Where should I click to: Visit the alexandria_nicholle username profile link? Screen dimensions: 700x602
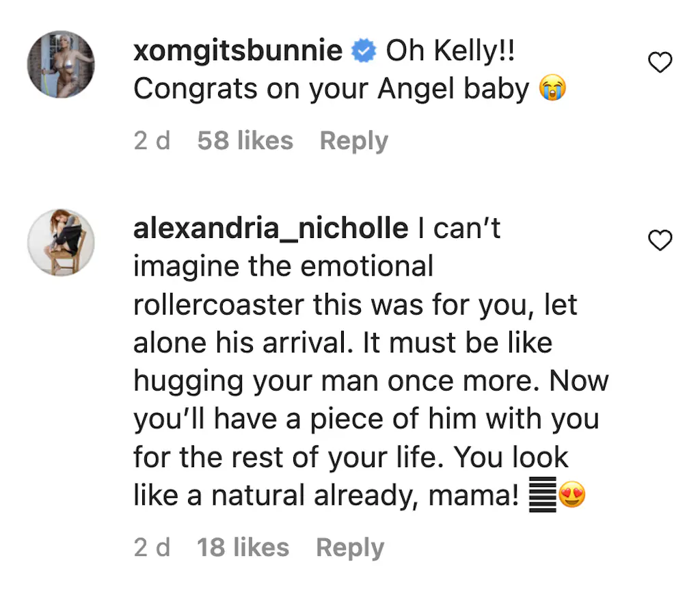tap(271, 228)
